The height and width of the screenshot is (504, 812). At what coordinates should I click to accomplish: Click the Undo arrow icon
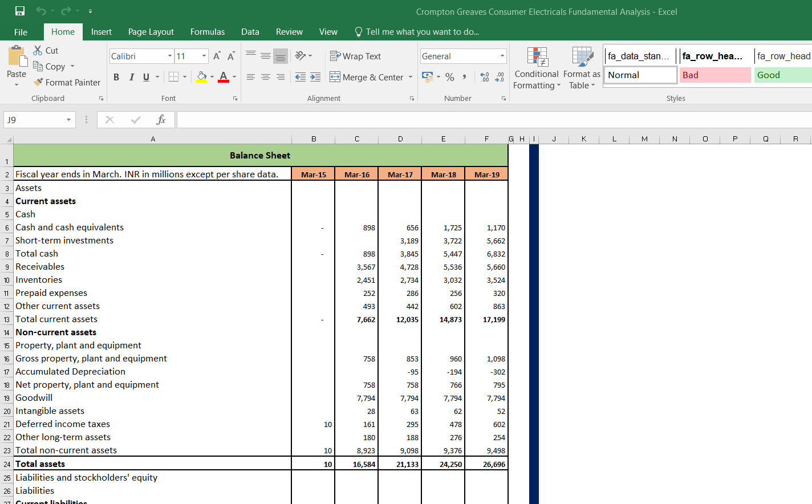[x=40, y=11]
